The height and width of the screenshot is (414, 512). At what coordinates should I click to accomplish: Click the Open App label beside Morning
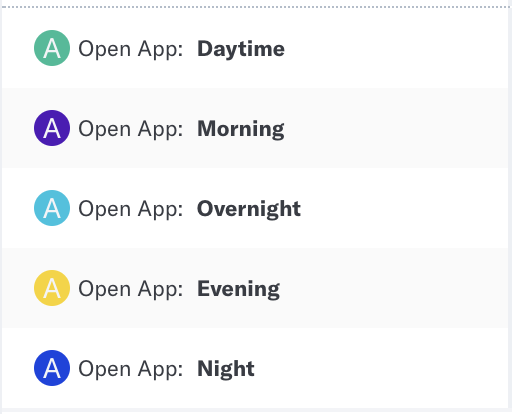tap(131, 130)
